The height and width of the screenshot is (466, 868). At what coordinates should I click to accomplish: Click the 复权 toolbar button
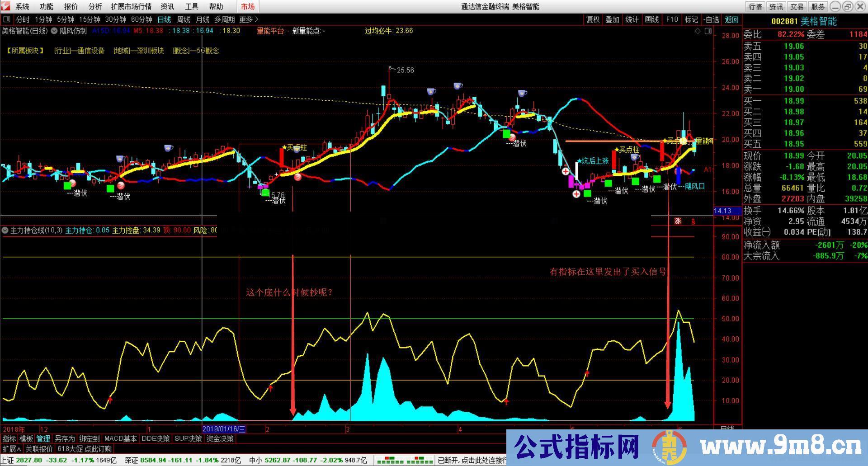tap(593, 19)
